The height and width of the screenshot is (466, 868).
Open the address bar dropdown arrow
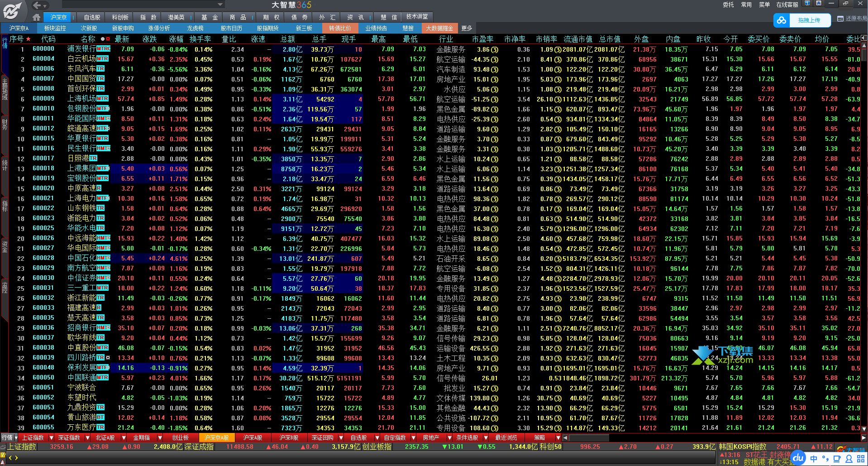(220, 5)
